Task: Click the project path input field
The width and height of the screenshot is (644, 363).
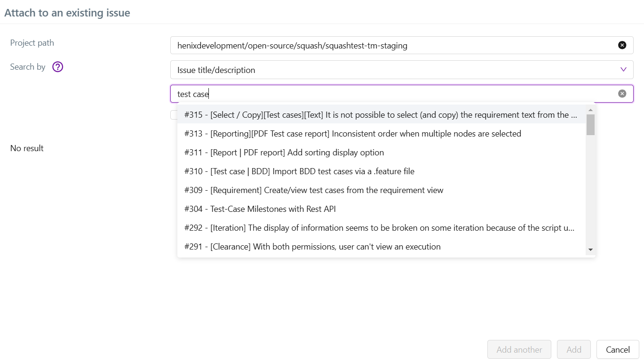Action: (x=376, y=45)
